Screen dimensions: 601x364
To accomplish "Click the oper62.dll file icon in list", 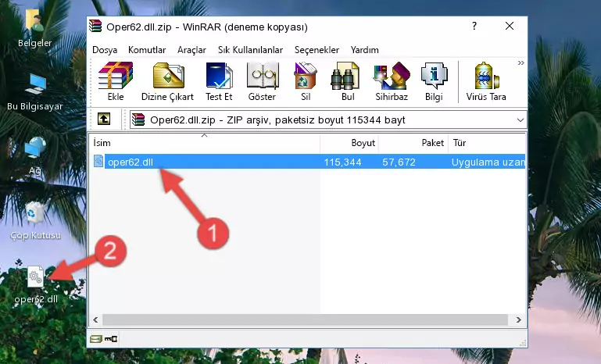I will [x=98, y=162].
